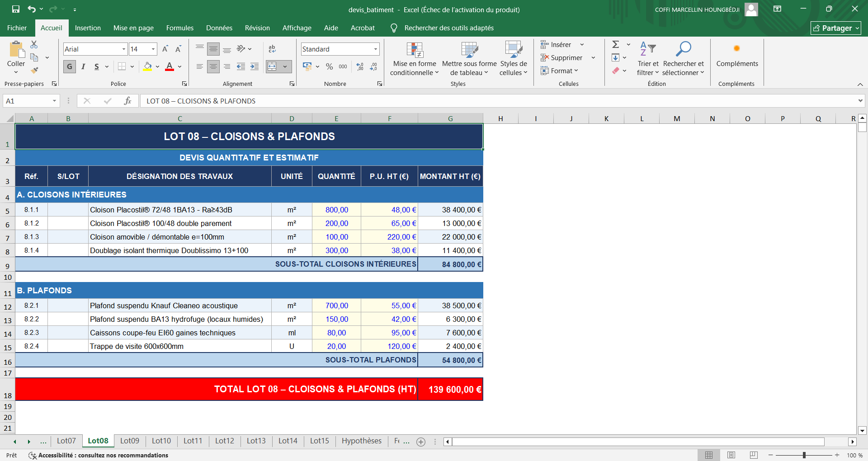Click the Save icon in title bar

16,9
